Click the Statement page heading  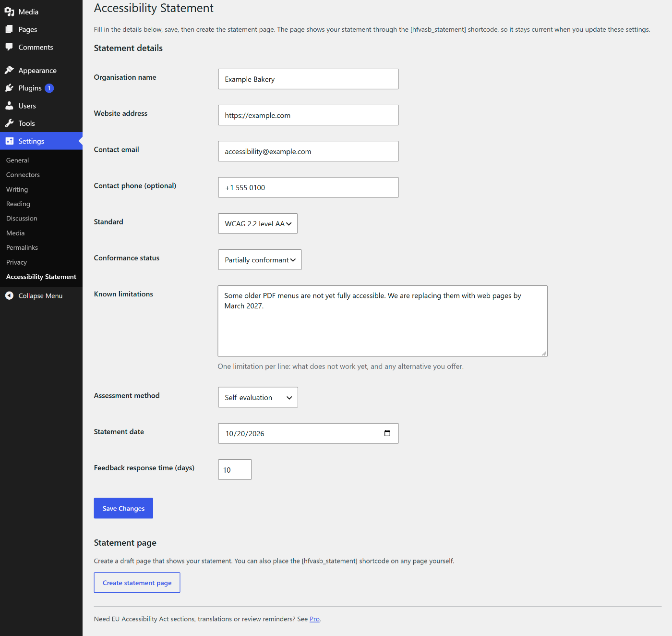[125, 543]
